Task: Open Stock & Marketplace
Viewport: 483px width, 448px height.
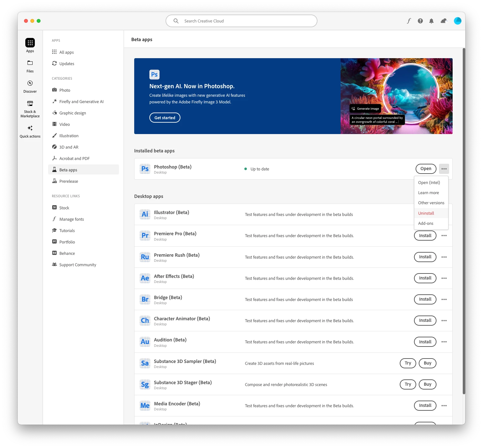Action: click(x=30, y=109)
